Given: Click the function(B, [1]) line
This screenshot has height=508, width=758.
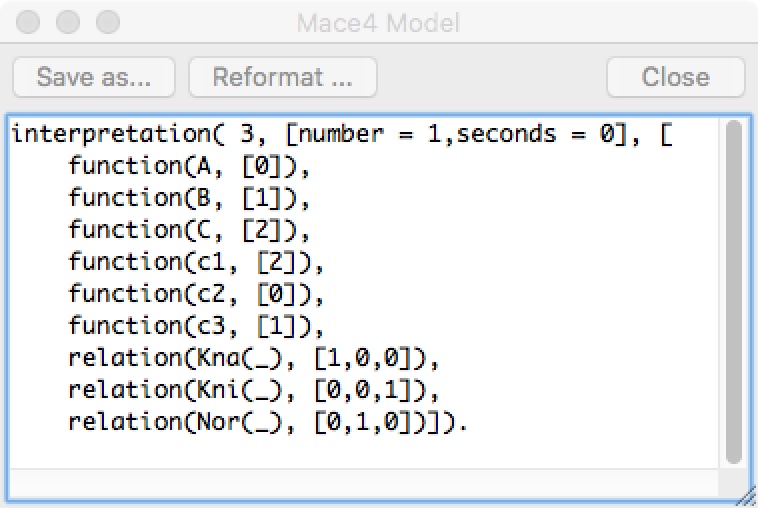Looking at the screenshot, I should tap(190, 198).
